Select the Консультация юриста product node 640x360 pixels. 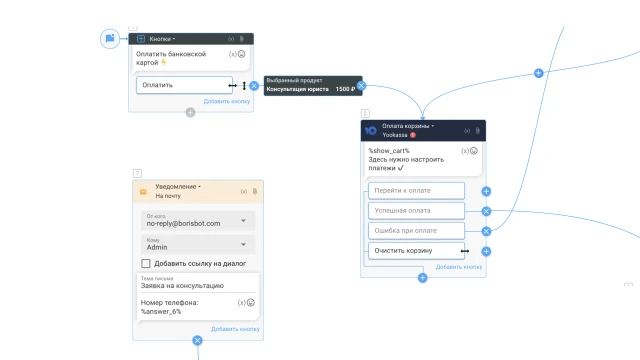[313, 85]
